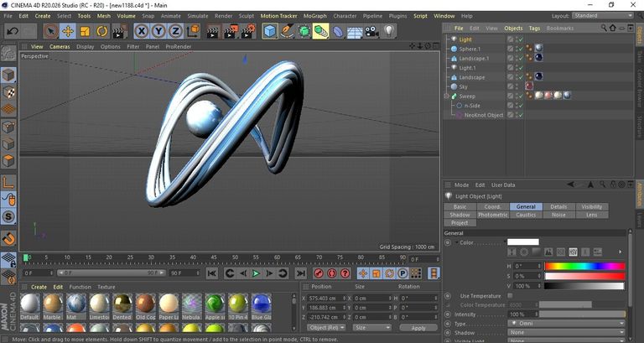Add a Camera object
Image resolution: width=644 pixels, height=343 pixels.
(x=371, y=31)
